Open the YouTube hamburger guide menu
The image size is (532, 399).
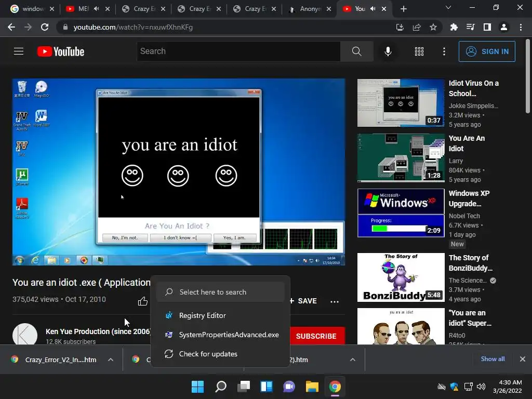pyautogui.click(x=19, y=51)
